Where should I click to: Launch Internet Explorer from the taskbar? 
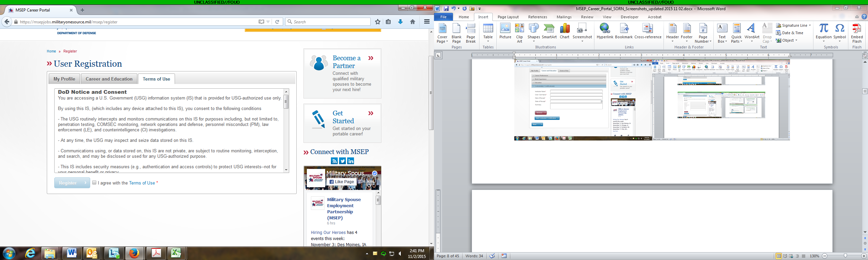pos(30,253)
